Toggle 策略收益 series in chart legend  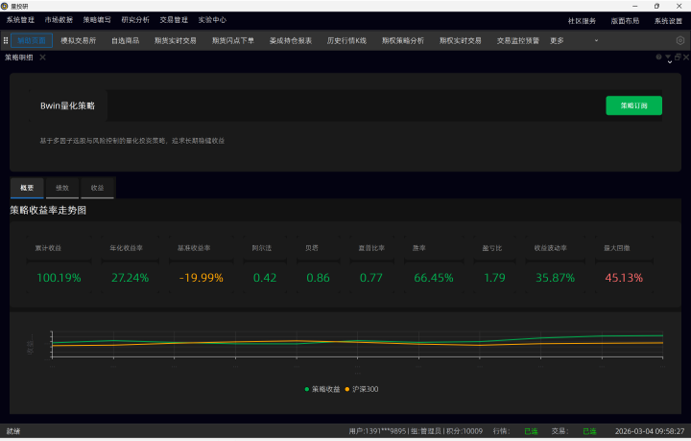(x=322, y=389)
